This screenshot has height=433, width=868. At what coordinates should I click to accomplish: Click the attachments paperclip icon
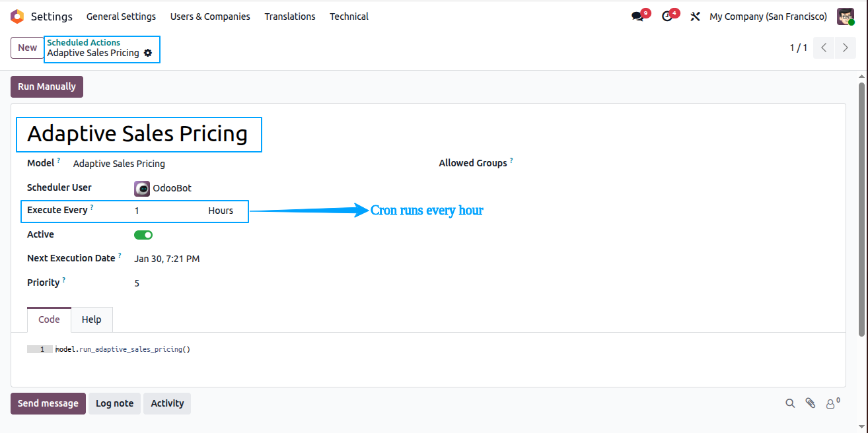(x=811, y=403)
